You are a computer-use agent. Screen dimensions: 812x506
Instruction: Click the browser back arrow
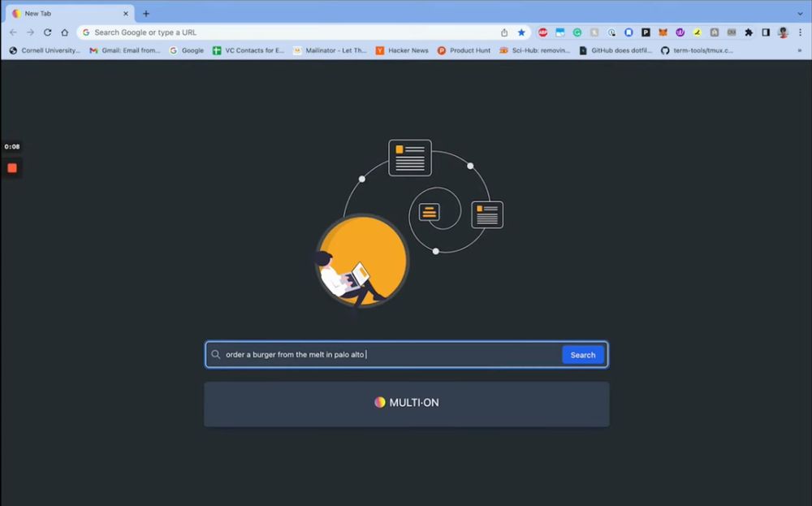coord(13,32)
